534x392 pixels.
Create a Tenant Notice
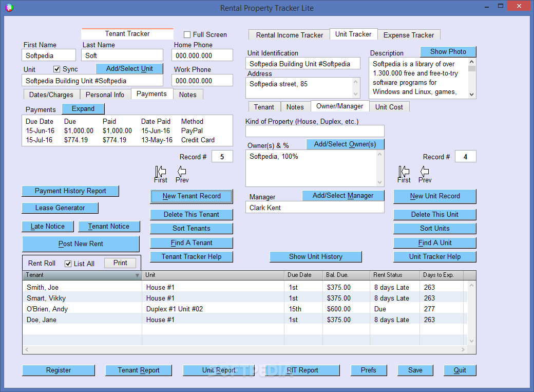109,227
